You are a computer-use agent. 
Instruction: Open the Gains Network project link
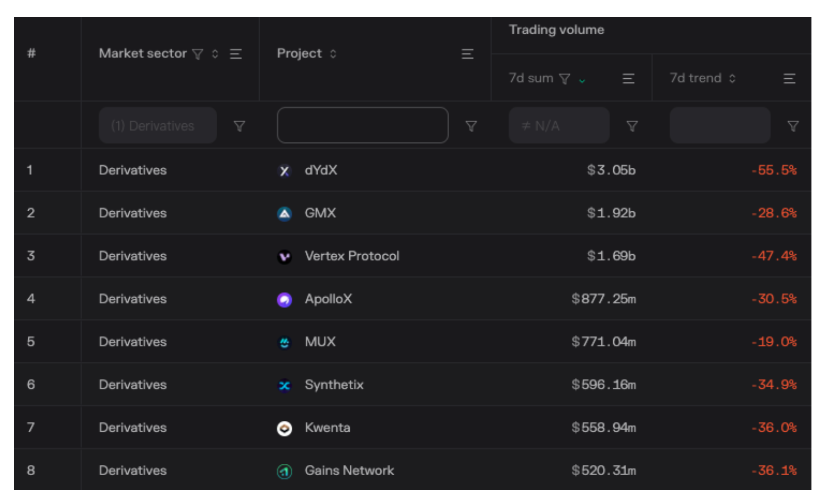click(349, 470)
